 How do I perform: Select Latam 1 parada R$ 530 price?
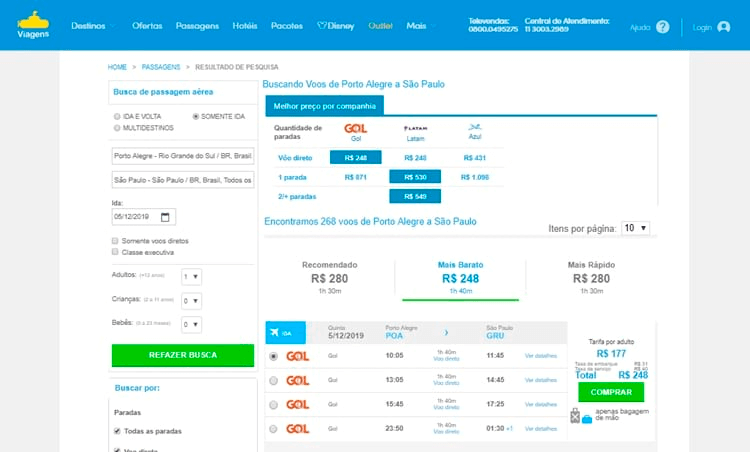[415, 177]
